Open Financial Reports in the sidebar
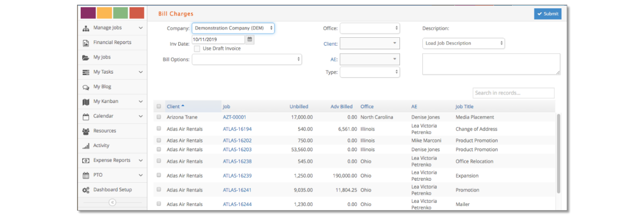The width and height of the screenshot is (644, 218). tap(112, 42)
